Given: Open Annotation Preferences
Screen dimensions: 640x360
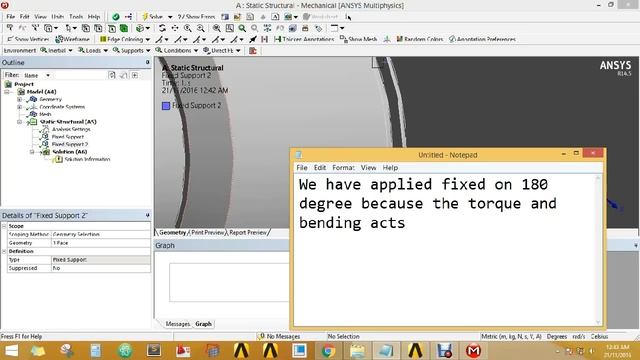Looking at the screenshot, I should click(x=482, y=39).
